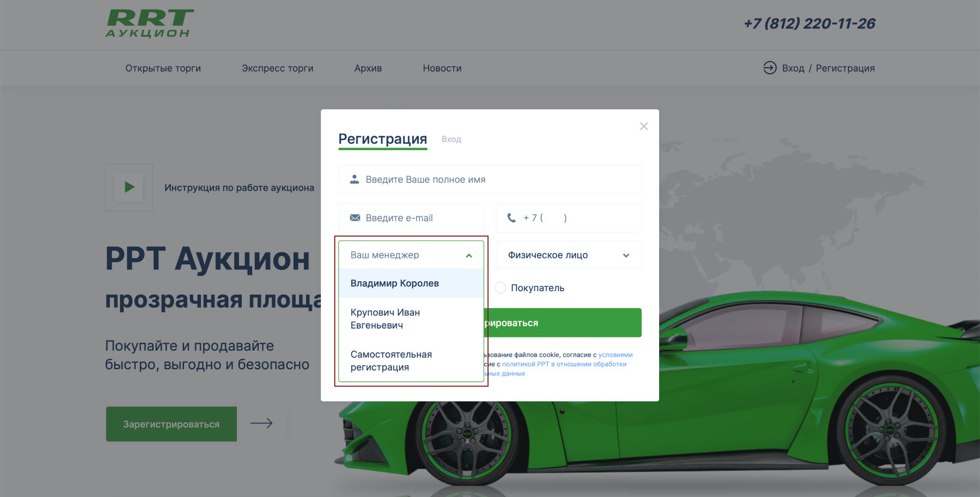Pick Самостоятельная регистрация option

tap(411, 361)
